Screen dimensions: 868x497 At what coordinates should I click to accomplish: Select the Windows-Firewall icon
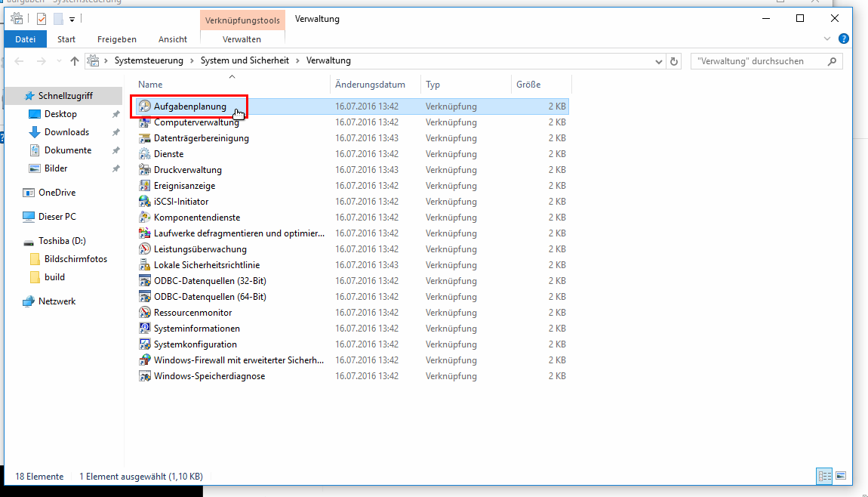144,360
